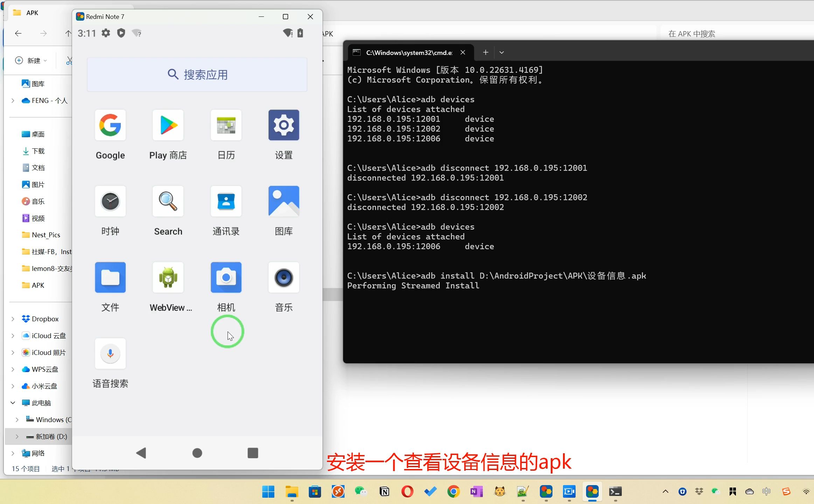Expand the iCloud 云盘 node
The height and width of the screenshot is (504, 814).
pyautogui.click(x=13, y=336)
